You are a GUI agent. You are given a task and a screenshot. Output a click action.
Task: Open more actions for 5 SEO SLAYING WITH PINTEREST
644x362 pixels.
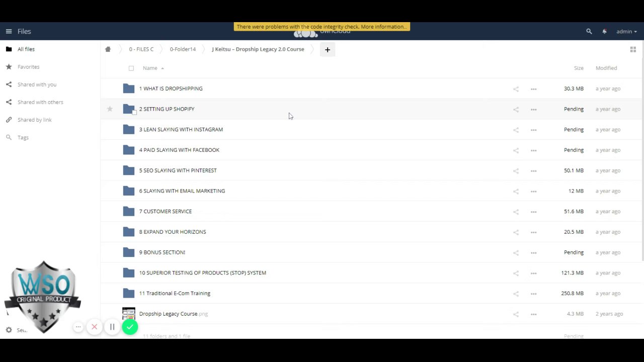coord(533,171)
